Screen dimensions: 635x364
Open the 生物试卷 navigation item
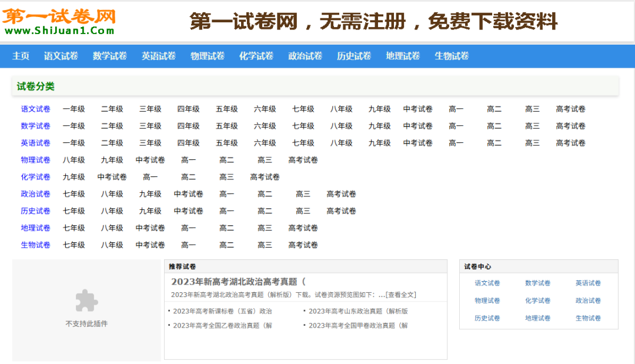[x=450, y=56]
